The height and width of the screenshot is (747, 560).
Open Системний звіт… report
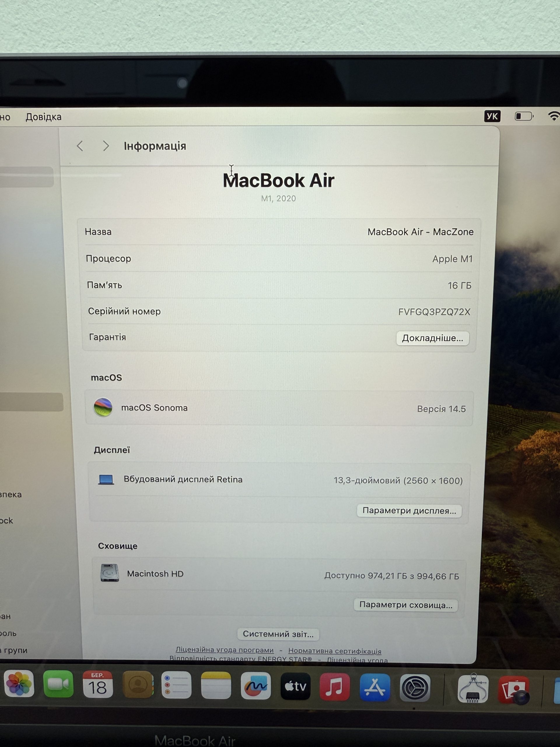278,634
